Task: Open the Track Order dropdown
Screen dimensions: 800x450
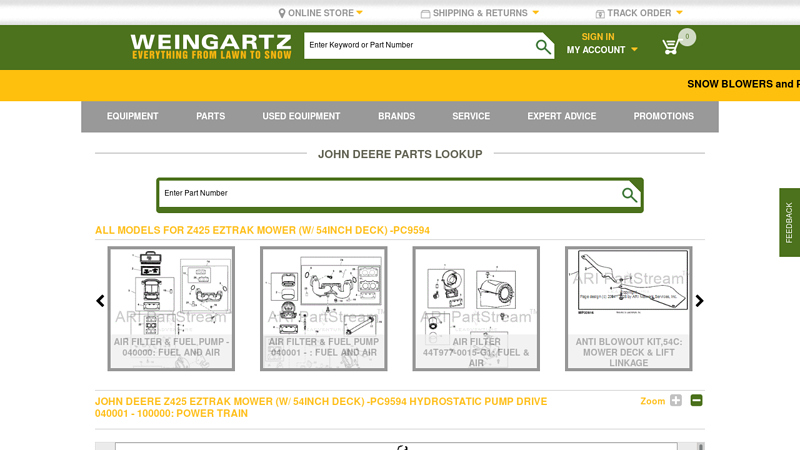Action: click(x=640, y=13)
